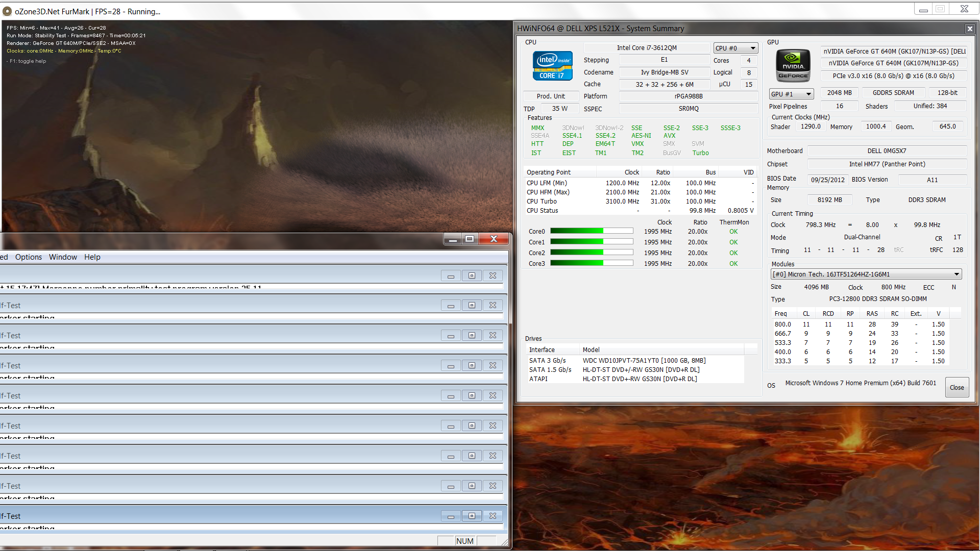
Task: Click the Windows 7 Home Premium OS text
Action: (x=861, y=383)
